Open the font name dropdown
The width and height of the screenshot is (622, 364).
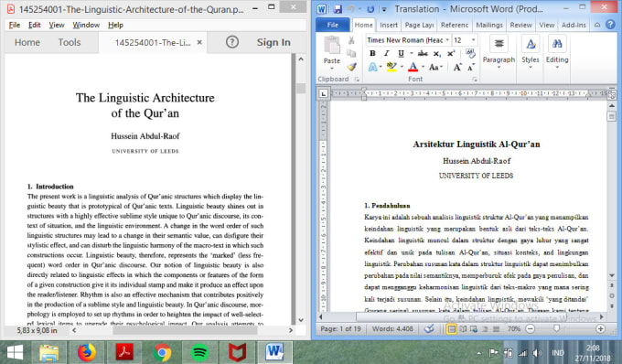coord(447,40)
